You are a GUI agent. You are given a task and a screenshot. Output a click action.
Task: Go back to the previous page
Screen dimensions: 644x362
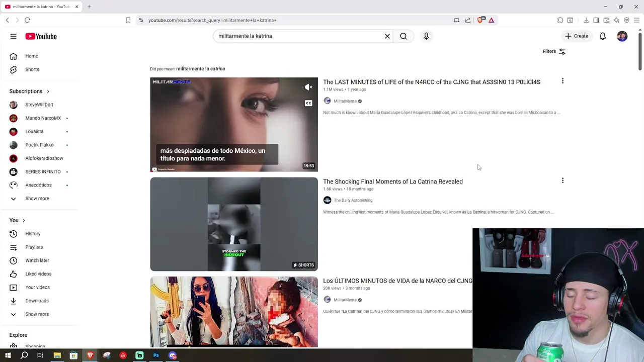7,20
